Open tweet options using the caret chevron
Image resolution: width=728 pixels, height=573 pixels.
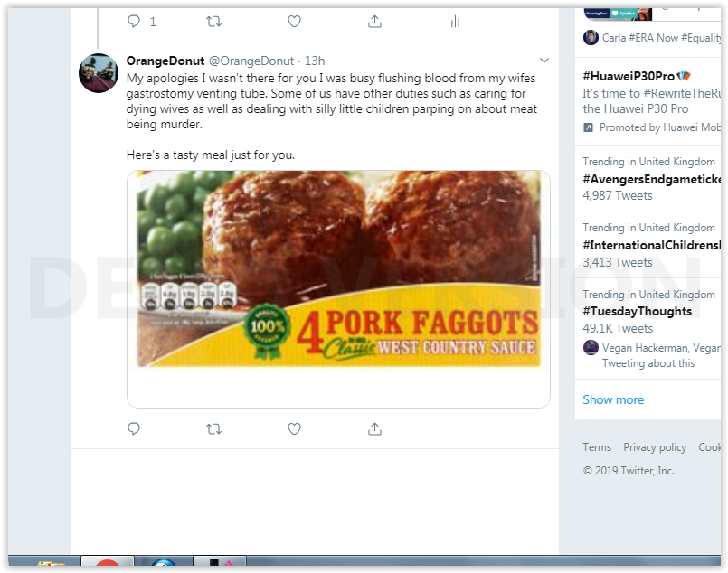(x=544, y=60)
